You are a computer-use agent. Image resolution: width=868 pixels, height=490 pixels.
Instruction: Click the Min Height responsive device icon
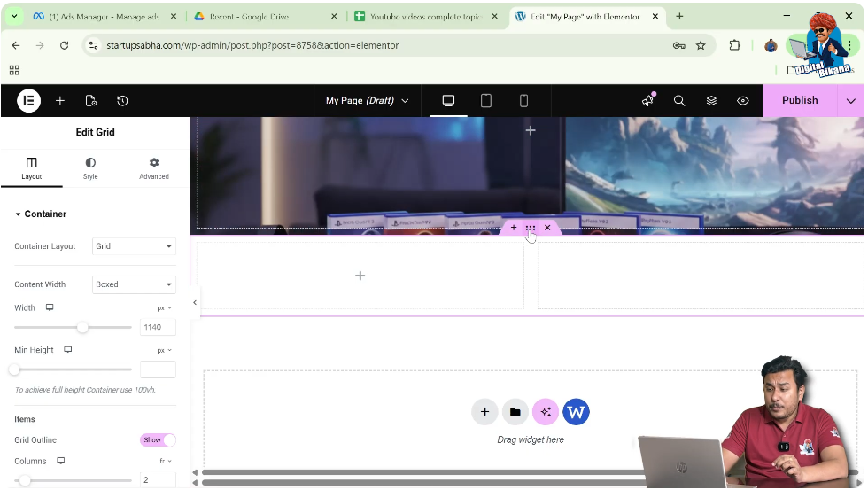[68, 350]
